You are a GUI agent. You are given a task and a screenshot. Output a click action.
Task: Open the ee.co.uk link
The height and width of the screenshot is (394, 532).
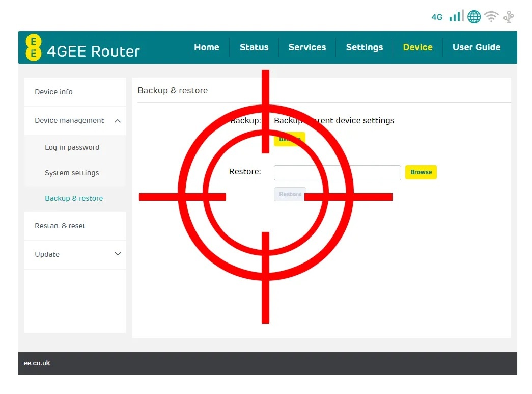(x=36, y=363)
